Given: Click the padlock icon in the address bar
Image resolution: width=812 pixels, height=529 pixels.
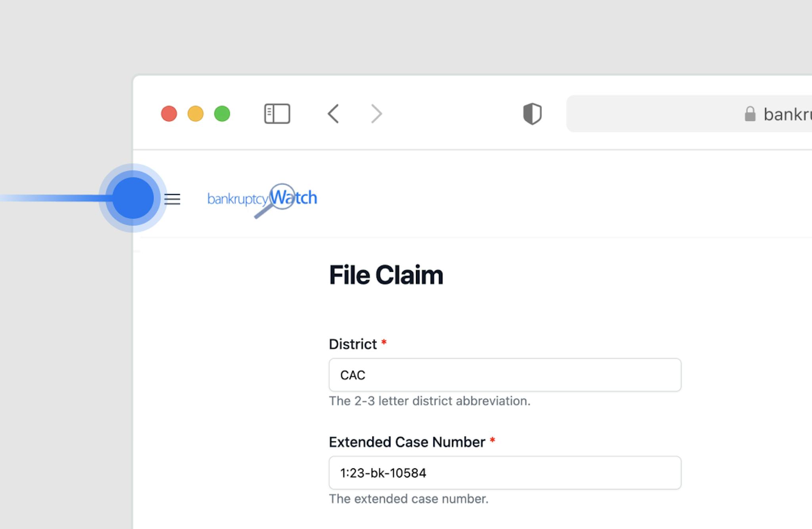Looking at the screenshot, I should click(751, 115).
